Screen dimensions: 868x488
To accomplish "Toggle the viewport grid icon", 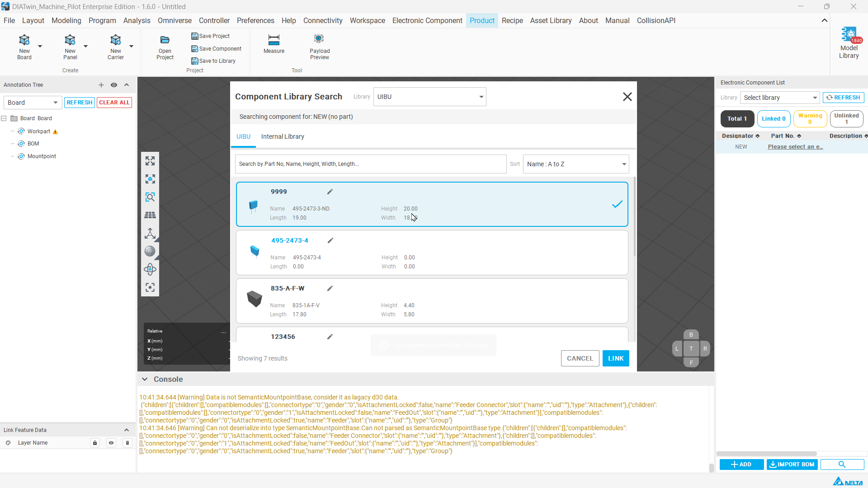I will [150, 215].
